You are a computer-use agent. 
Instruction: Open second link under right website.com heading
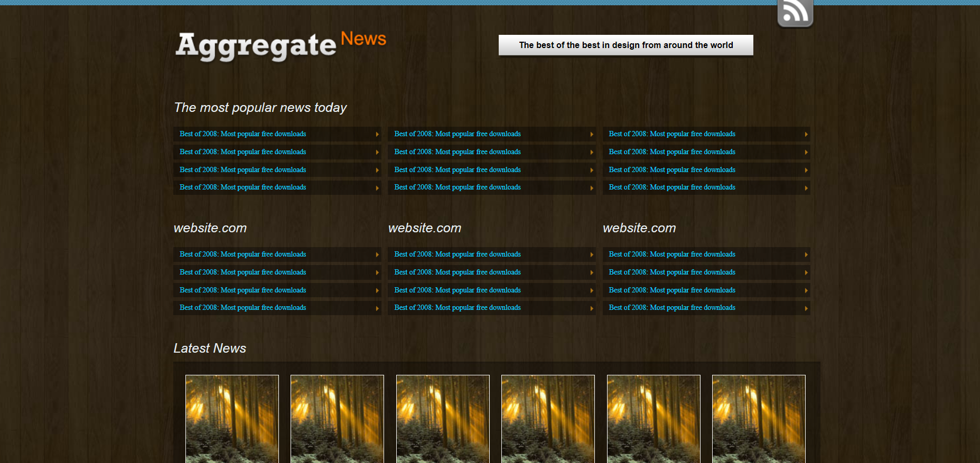[x=671, y=272]
